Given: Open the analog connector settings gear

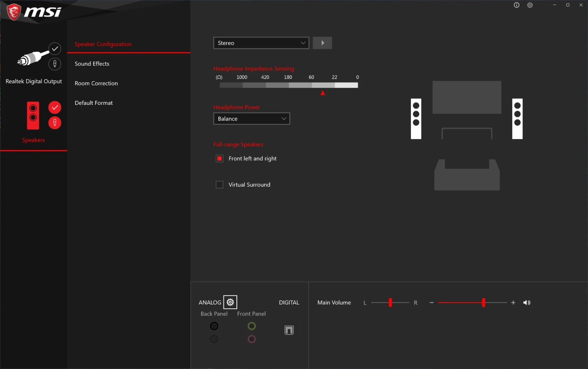Looking at the screenshot, I should click(x=230, y=302).
